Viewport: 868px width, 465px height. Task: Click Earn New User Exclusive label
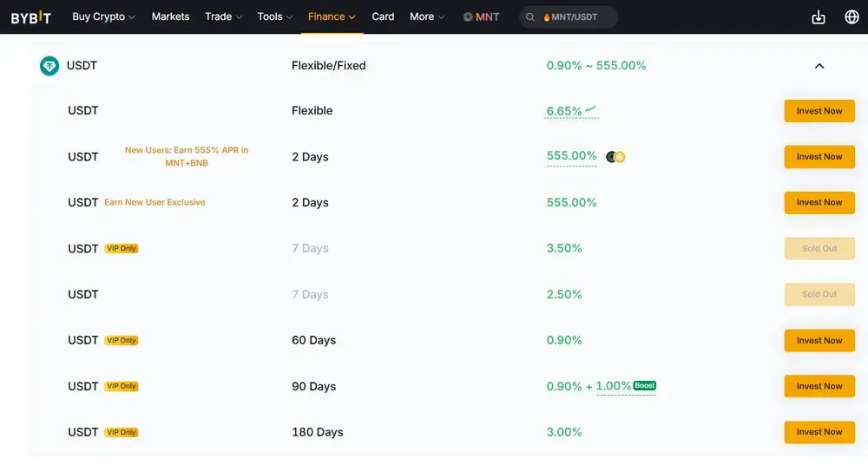point(155,203)
